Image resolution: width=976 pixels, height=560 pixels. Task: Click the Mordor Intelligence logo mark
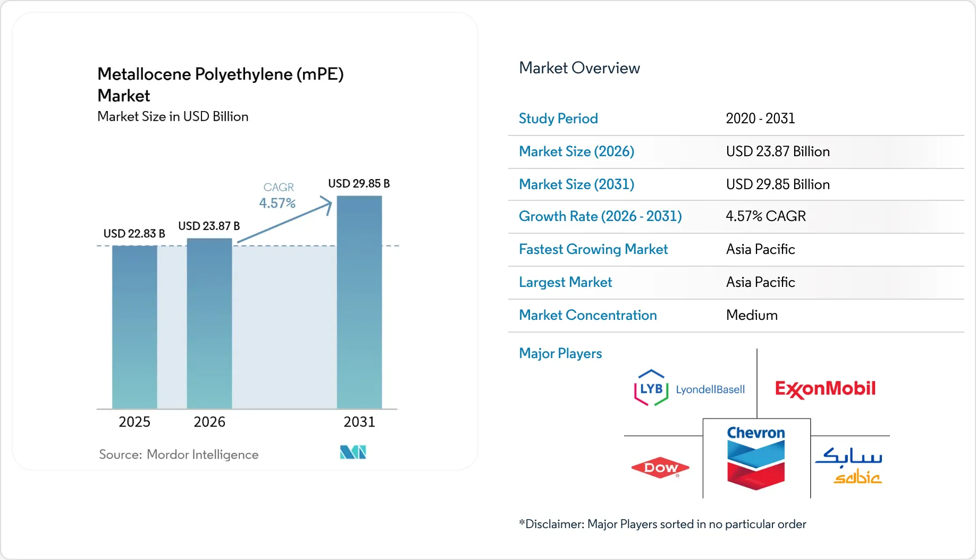click(352, 452)
